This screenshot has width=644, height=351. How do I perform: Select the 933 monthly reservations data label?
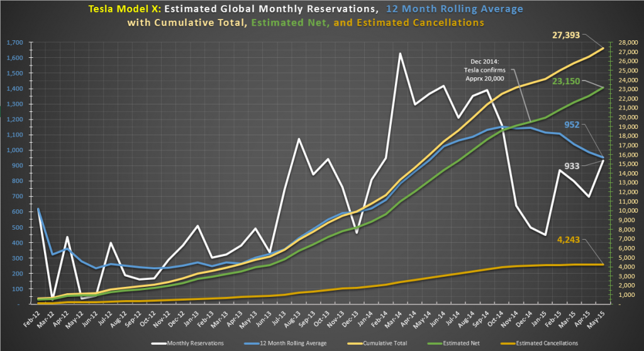click(572, 166)
